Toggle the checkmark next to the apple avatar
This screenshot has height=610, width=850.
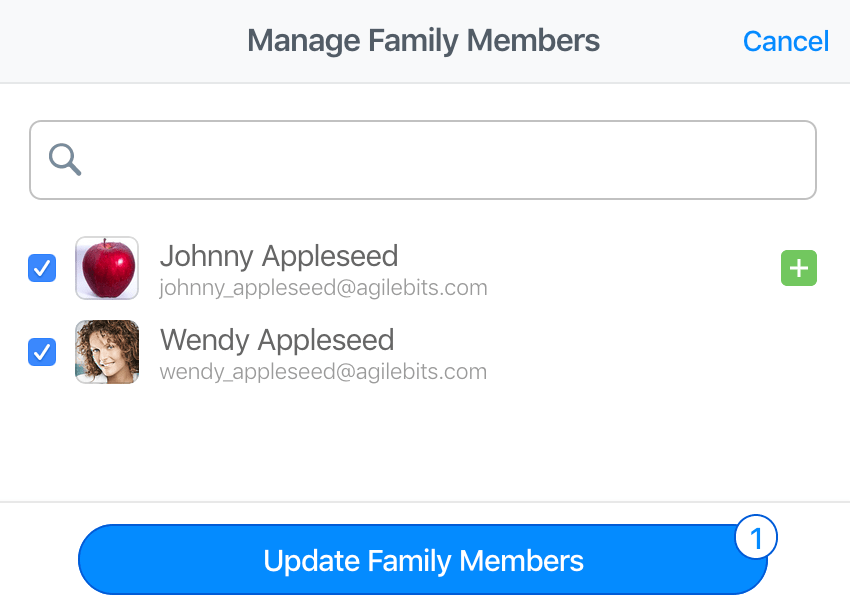coord(42,268)
